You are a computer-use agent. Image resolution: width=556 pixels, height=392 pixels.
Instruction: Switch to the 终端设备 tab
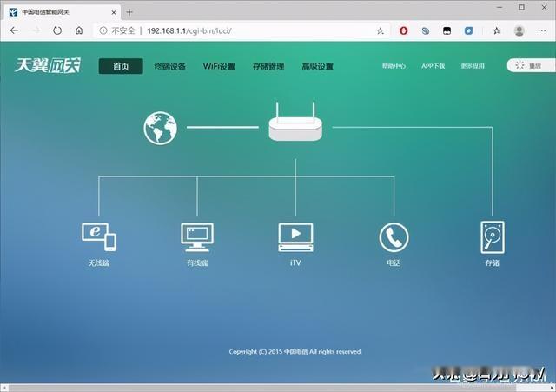(170, 66)
